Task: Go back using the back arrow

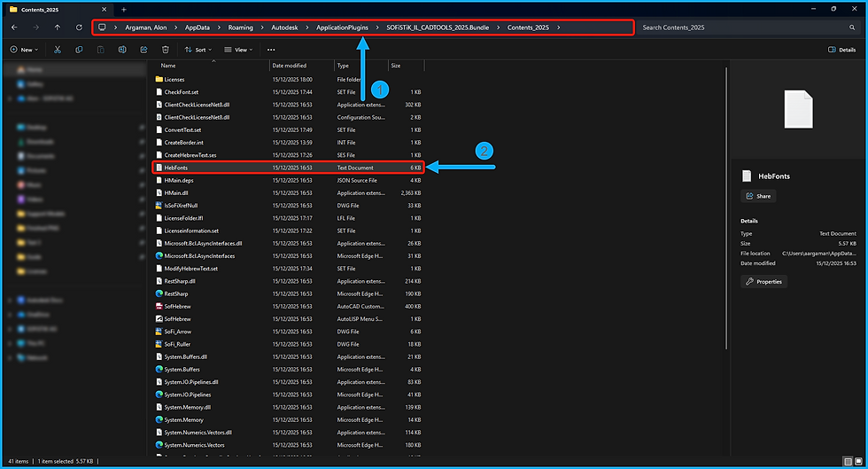Action: pos(14,27)
